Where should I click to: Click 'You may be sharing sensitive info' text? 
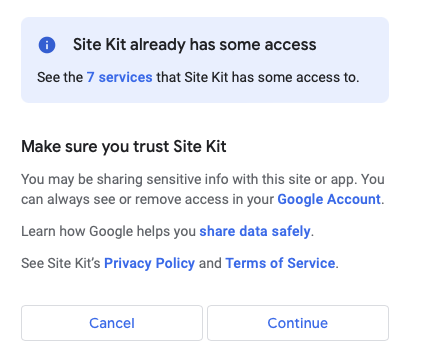(x=113, y=179)
